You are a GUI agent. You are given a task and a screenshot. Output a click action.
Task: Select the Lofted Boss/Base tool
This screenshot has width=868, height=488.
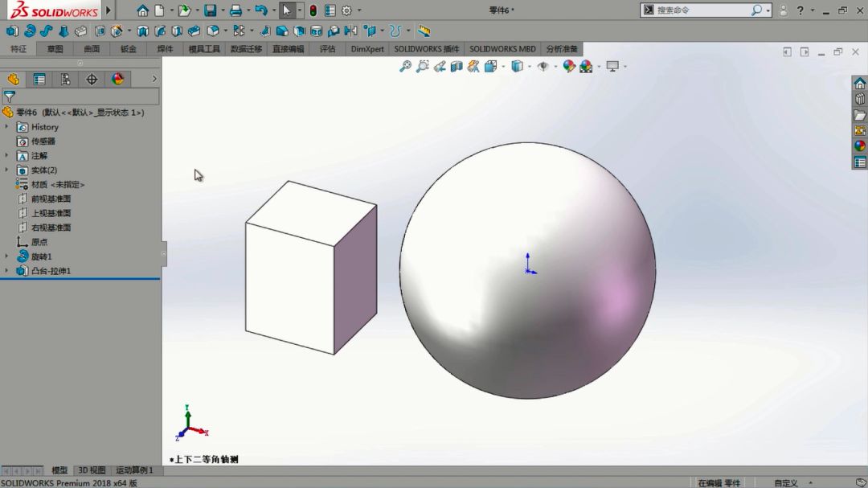coord(63,31)
